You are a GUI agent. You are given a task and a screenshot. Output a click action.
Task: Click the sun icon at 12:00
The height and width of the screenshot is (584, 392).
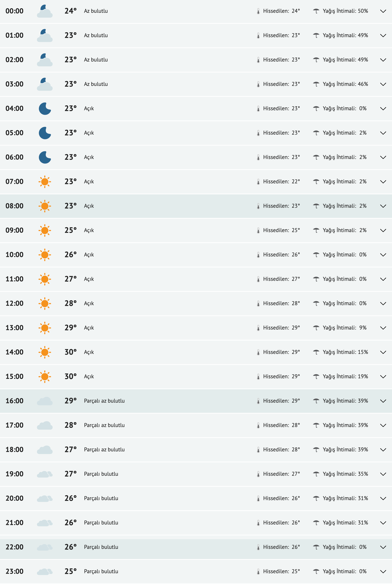click(45, 304)
